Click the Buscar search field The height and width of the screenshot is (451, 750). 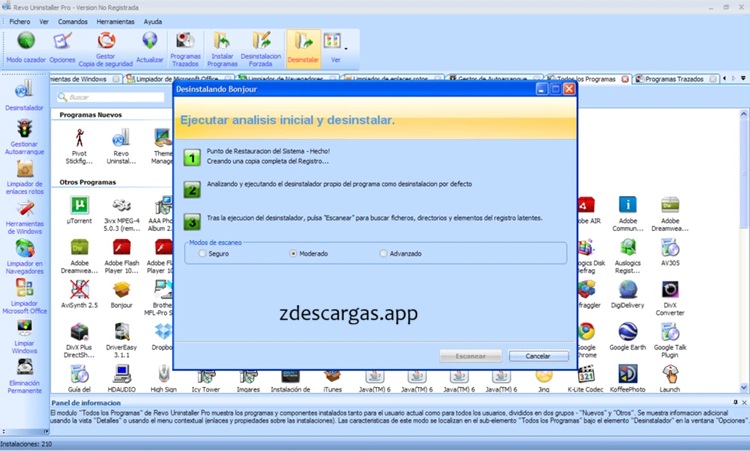click(111, 97)
